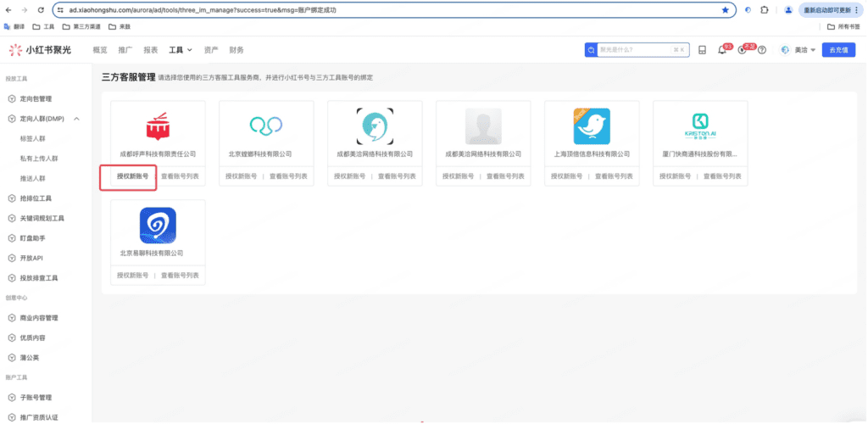Open the 翻译 bookmark
The image size is (868, 424).
pos(15,26)
